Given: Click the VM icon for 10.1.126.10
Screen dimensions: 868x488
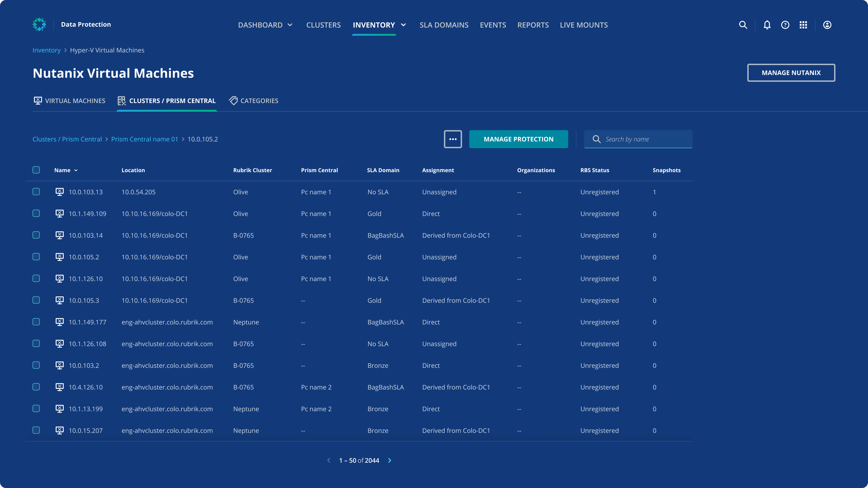Looking at the screenshot, I should (x=59, y=279).
